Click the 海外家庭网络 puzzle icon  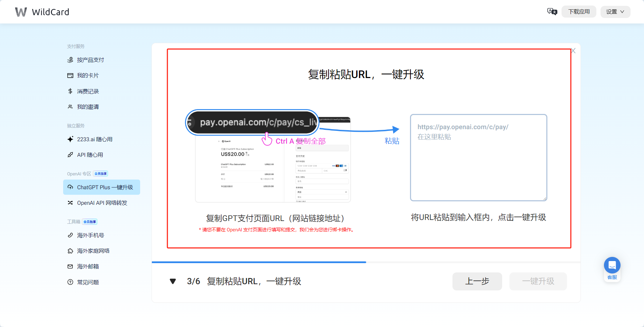(70, 251)
